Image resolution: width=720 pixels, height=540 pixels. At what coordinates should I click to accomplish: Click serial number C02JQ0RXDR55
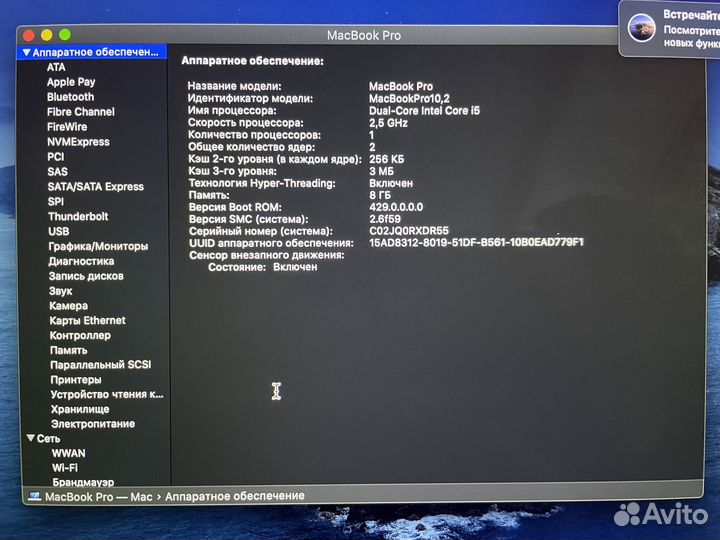point(409,231)
